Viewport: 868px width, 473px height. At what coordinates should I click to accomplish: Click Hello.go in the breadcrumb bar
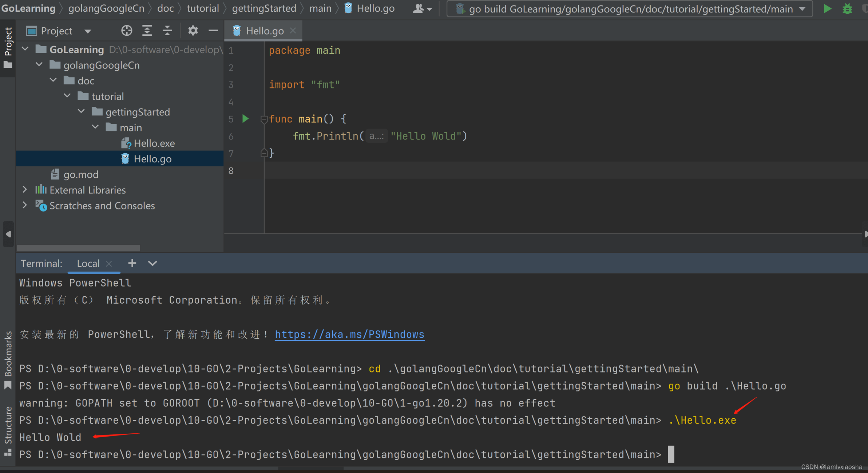click(370, 8)
